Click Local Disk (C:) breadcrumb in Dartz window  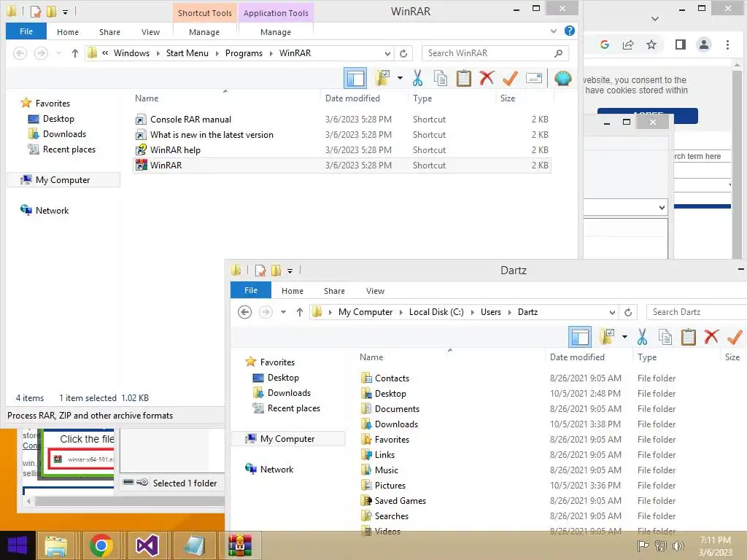coord(436,312)
